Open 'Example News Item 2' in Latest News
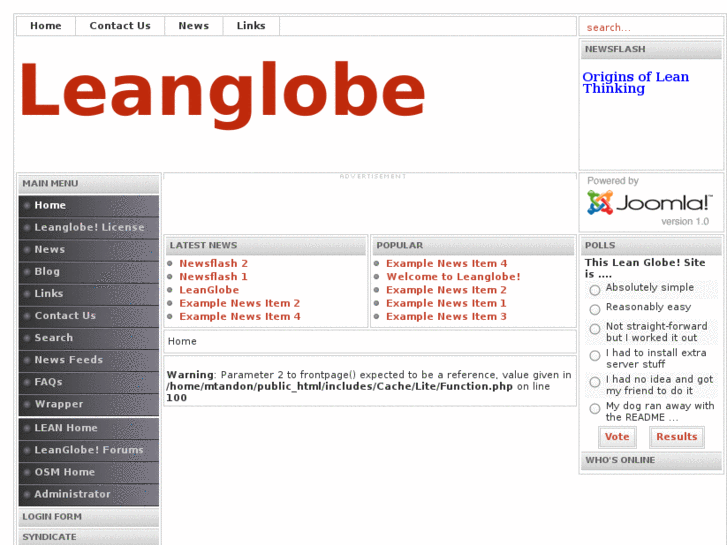The height and width of the screenshot is (545, 727). [240, 303]
